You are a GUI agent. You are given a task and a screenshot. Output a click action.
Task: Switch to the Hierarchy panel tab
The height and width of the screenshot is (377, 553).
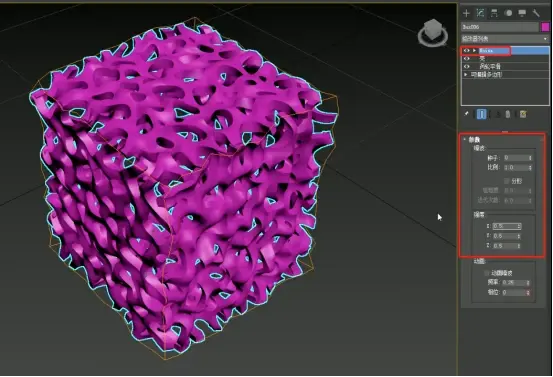click(494, 13)
